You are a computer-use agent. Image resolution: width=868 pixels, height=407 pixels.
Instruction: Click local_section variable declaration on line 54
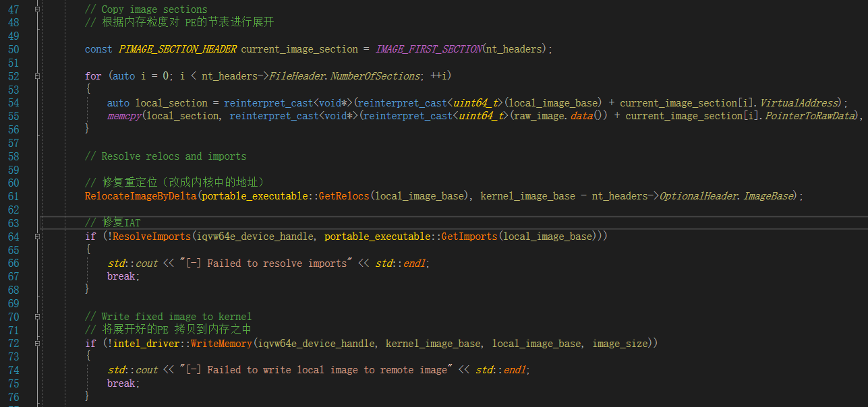[171, 103]
